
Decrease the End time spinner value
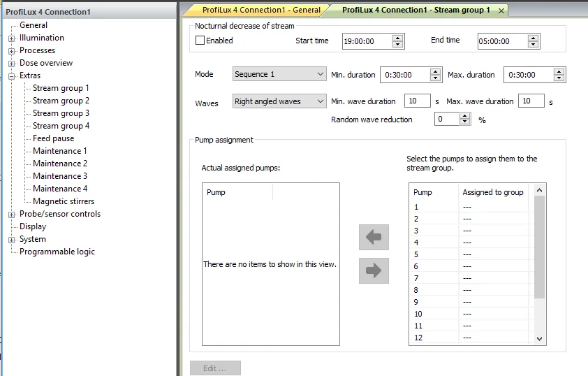pyautogui.click(x=533, y=44)
